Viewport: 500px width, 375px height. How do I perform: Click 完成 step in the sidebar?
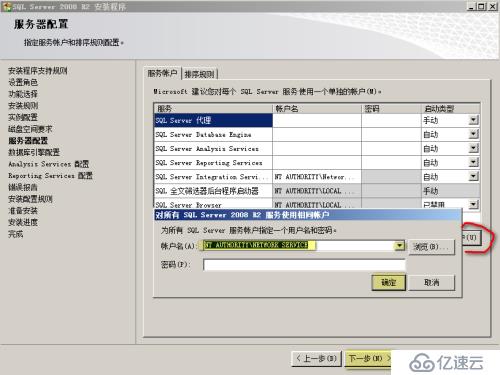16,234
